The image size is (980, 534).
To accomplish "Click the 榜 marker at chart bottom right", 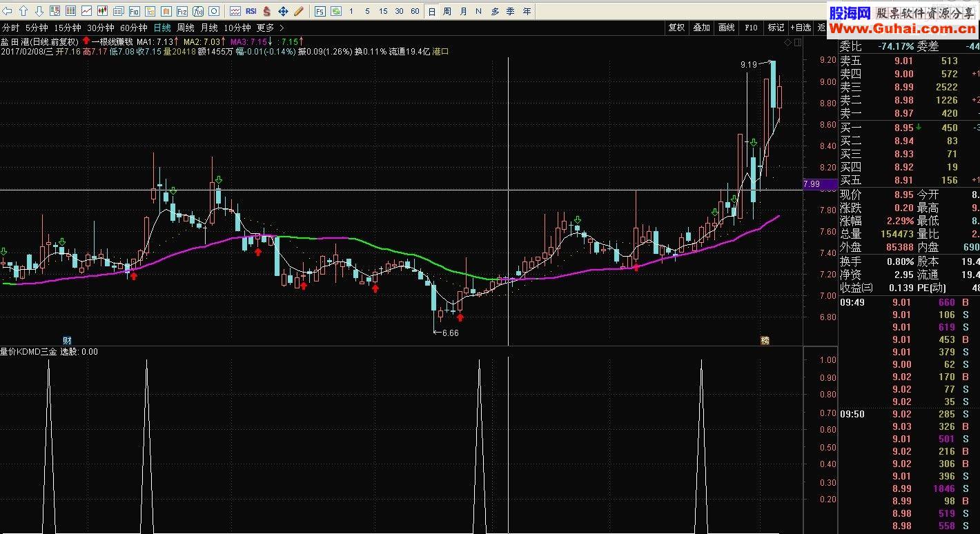I will tap(765, 340).
